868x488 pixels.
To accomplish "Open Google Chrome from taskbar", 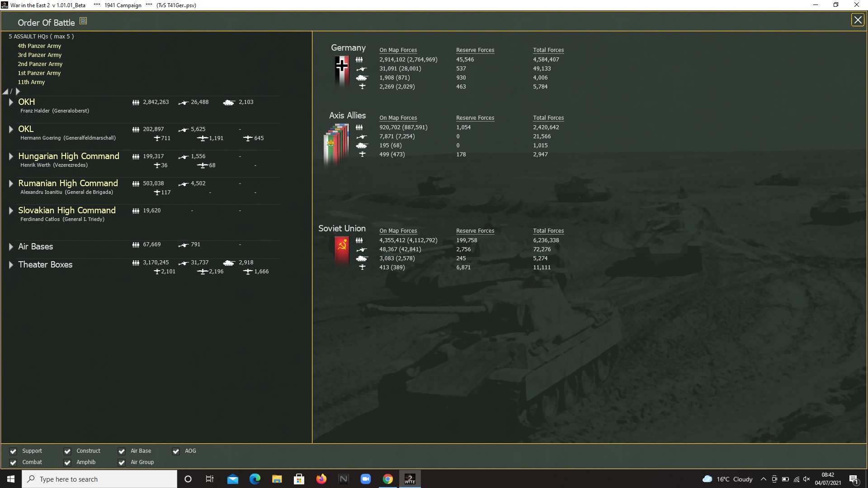I will 387,479.
